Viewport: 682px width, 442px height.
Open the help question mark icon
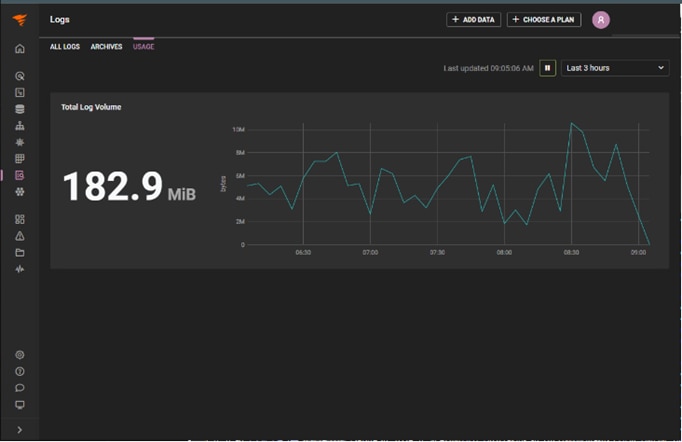(x=19, y=371)
